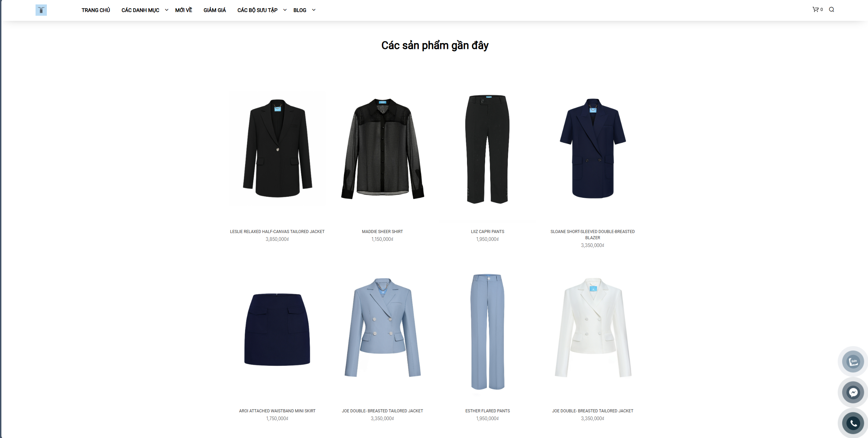Click the blue Joe tailored jacket image
This screenshot has width=868, height=438.
tap(382, 329)
